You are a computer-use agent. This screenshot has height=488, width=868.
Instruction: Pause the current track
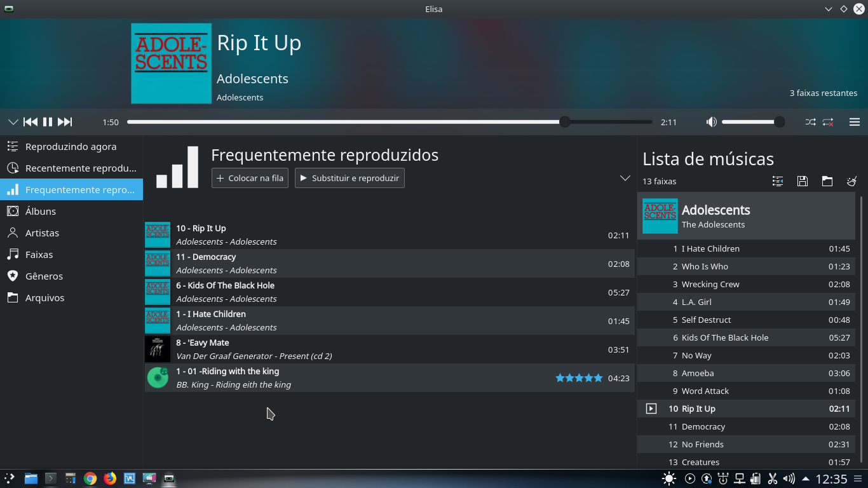point(47,122)
